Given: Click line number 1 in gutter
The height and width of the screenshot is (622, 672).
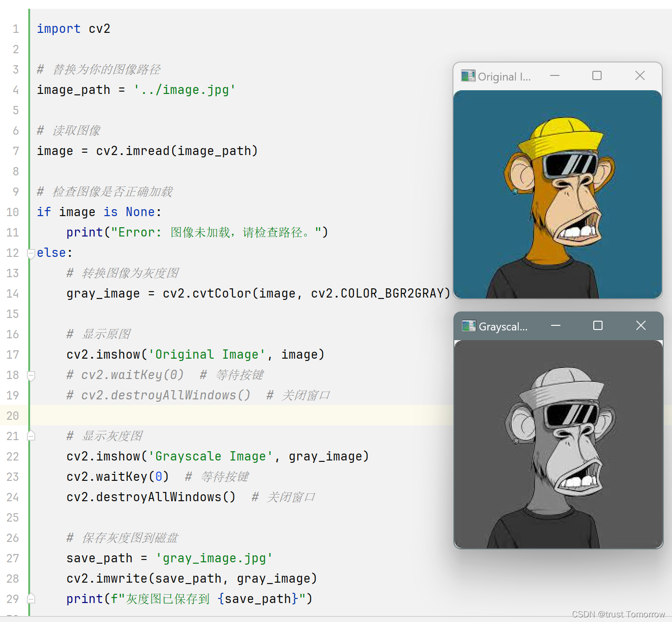Looking at the screenshot, I should pos(16,29).
